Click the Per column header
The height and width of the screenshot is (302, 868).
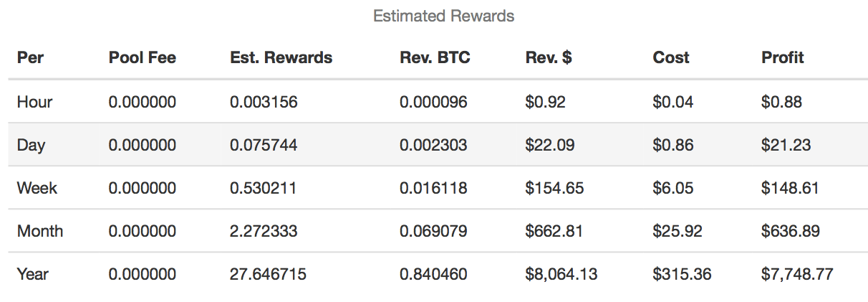[x=31, y=58]
